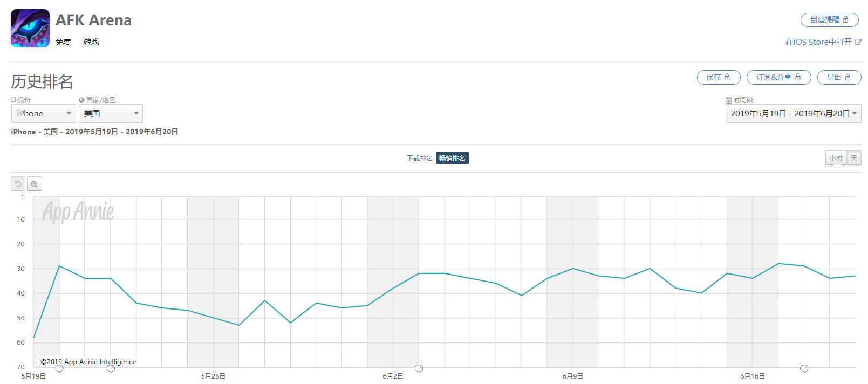Click the 导出 button

(839, 77)
